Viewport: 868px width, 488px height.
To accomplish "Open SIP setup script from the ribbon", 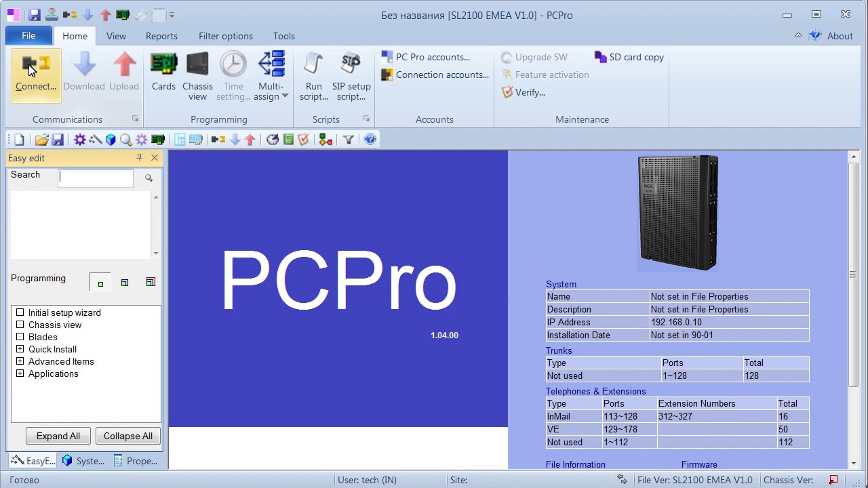I will click(x=351, y=77).
